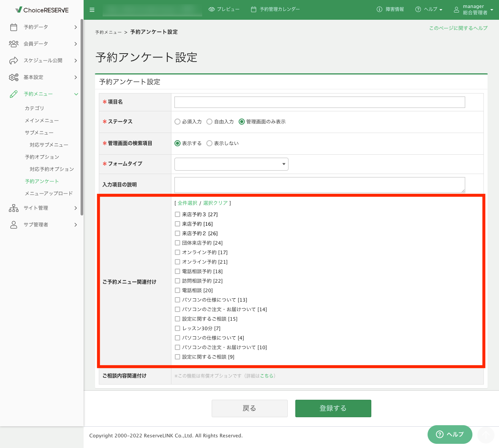499x448 pixels.
Task: Click the 全件選択 link
Action: coord(187,203)
